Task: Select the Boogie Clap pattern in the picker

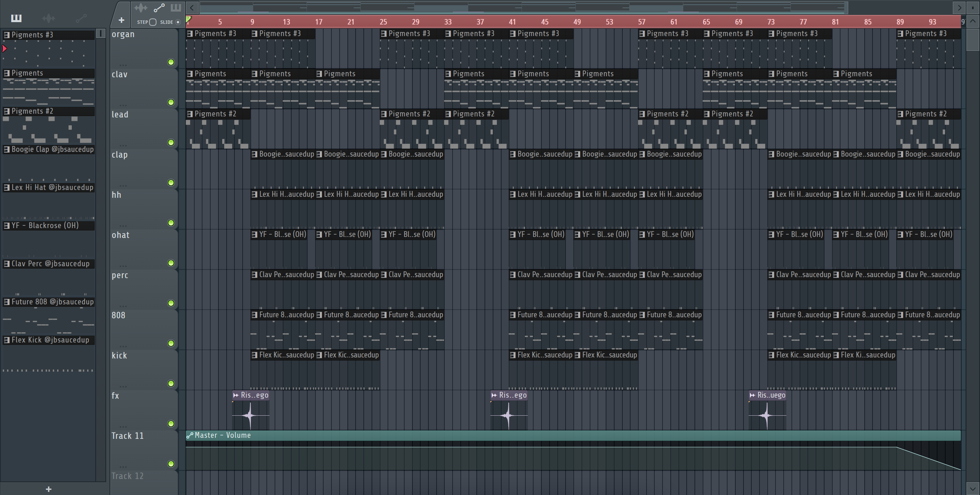Action: pos(49,149)
